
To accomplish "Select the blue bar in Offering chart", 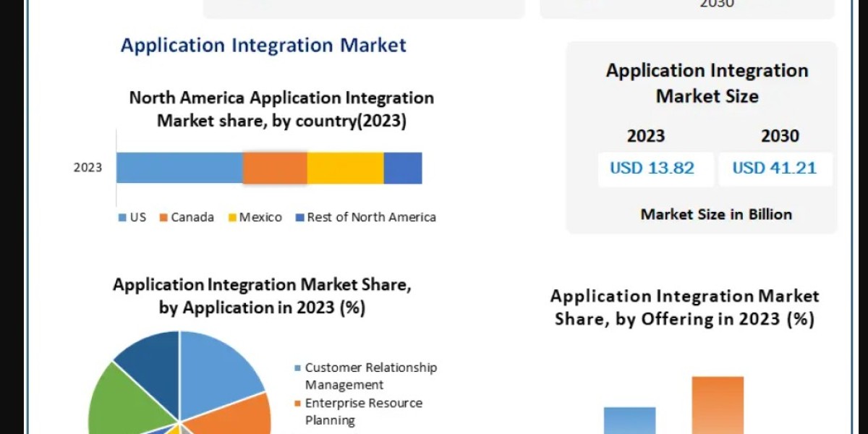I will point(630,420).
